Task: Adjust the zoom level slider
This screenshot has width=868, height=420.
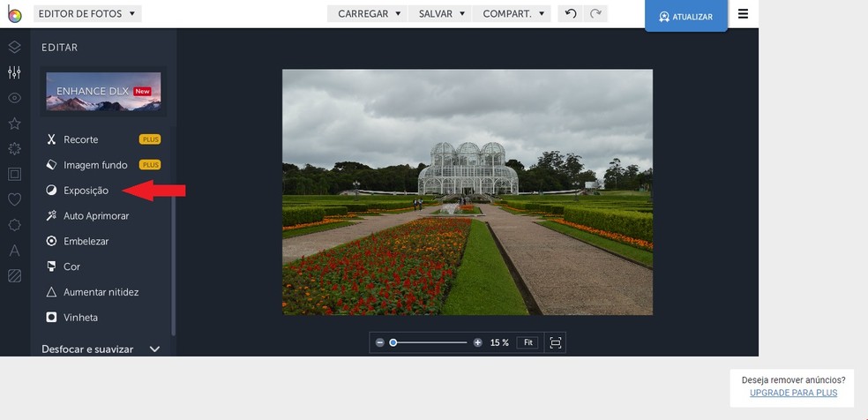Action: pos(429,342)
